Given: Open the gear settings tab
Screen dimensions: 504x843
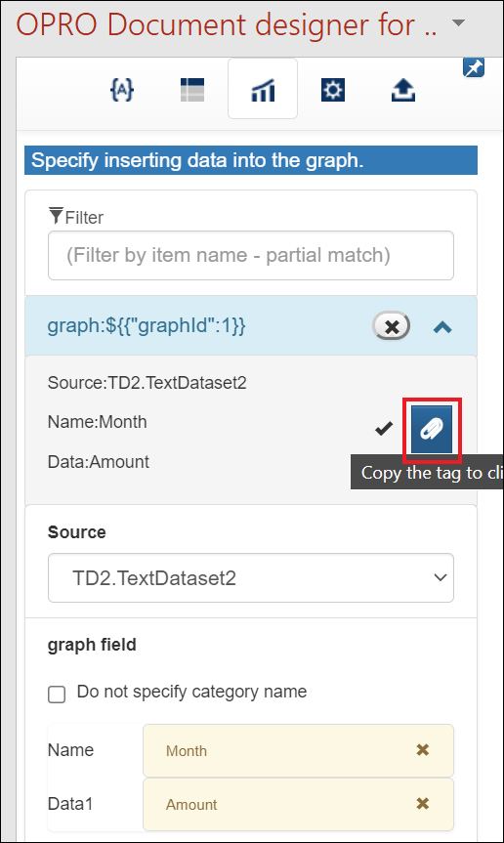Looking at the screenshot, I should pyautogui.click(x=333, y=89).
